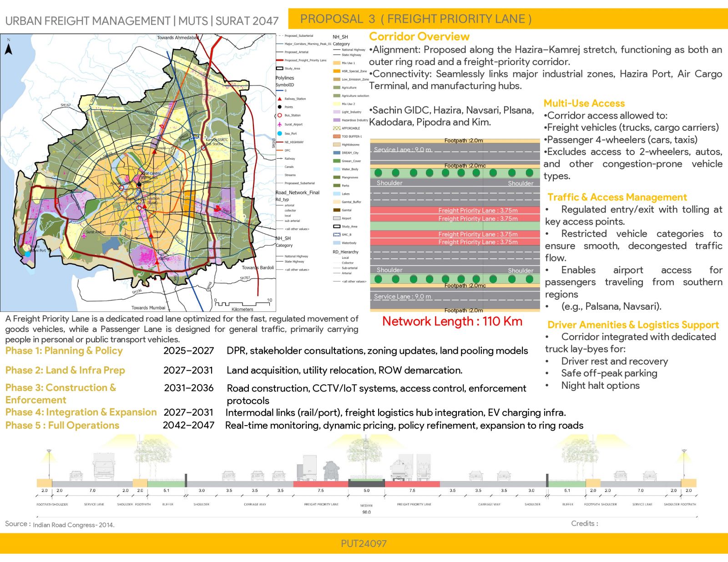Click the 'Night halt options' bullet
Viewport: 728px width, 562px height.
(600, 386)
